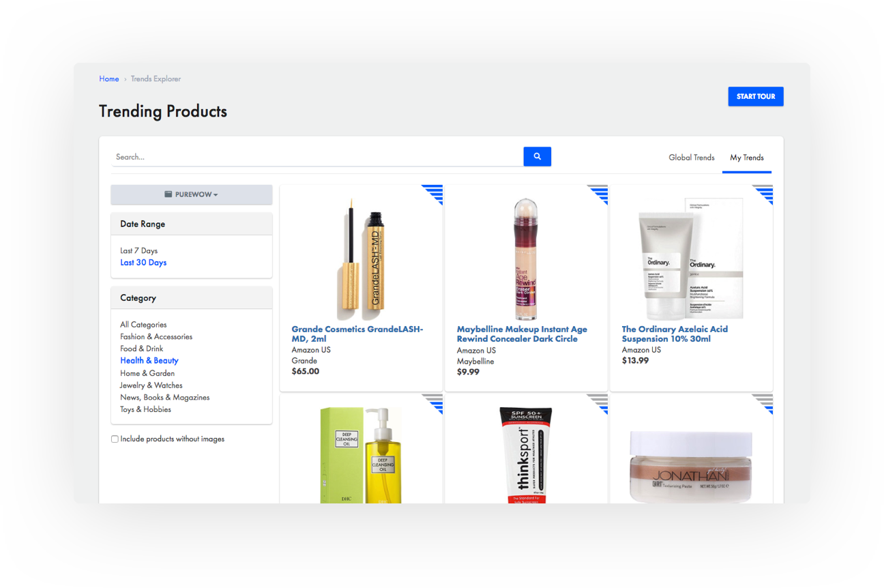
Task: Click the START TOUR button
Action: point(756,96)
